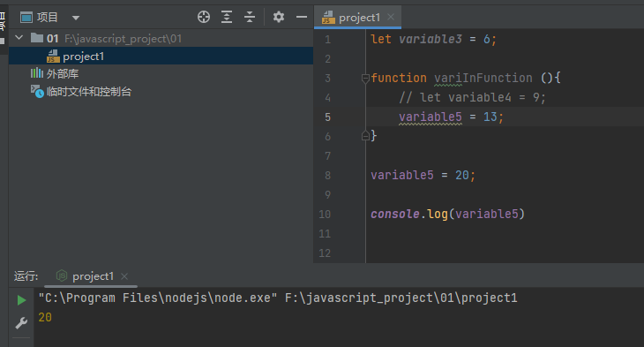Click the Node.js icon on run tab
Screen dimensions: 644x347
pyautogui.click(x=62, y=275)
